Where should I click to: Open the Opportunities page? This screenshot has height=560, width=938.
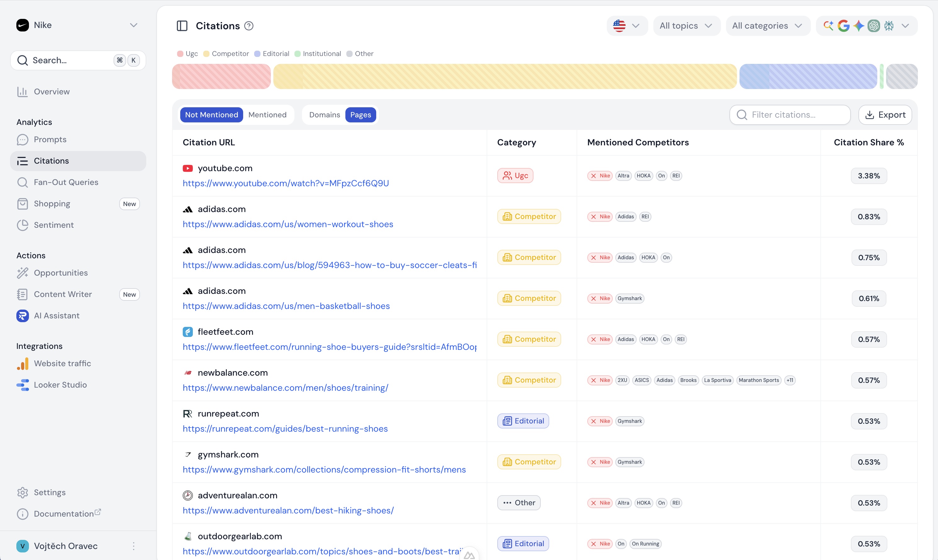tap(61, 273)
